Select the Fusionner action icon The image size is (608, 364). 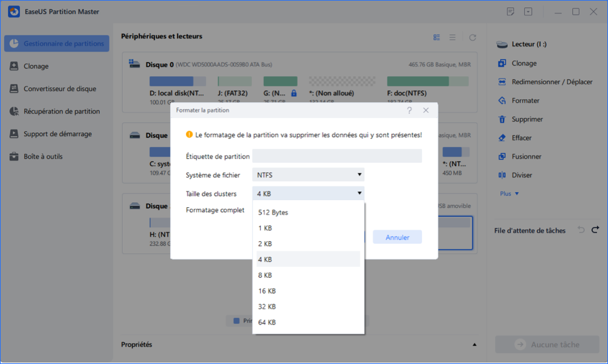click(502, 156)
